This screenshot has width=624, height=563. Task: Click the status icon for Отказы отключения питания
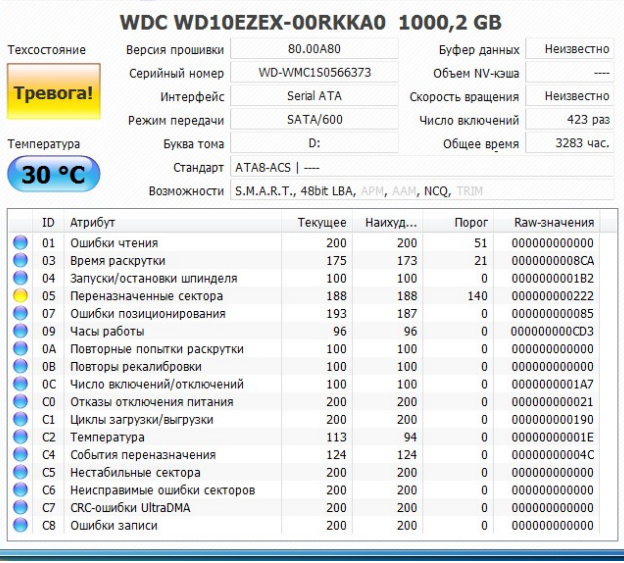pyautogui.click(x=20, y=401)
